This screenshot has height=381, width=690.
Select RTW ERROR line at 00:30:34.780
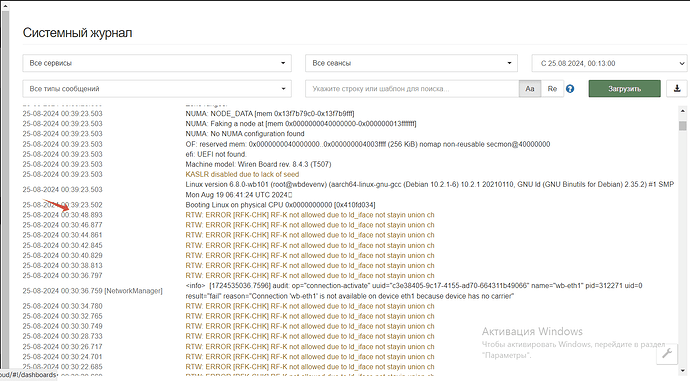310,306
